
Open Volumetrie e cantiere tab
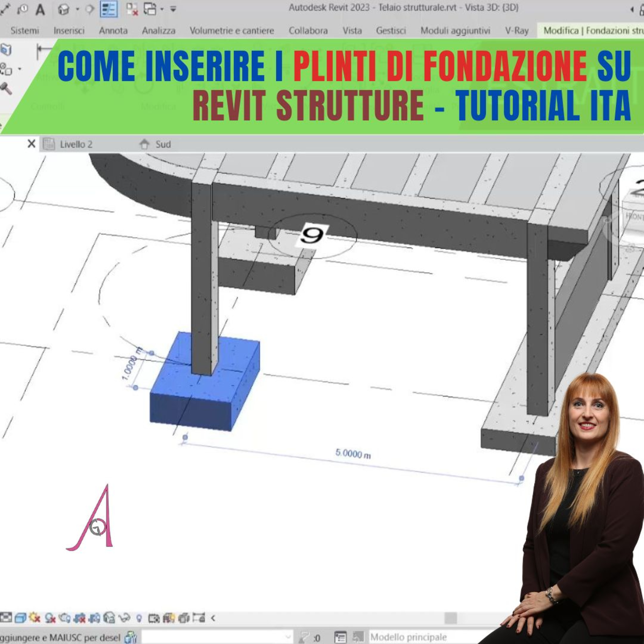pos(232,31)
